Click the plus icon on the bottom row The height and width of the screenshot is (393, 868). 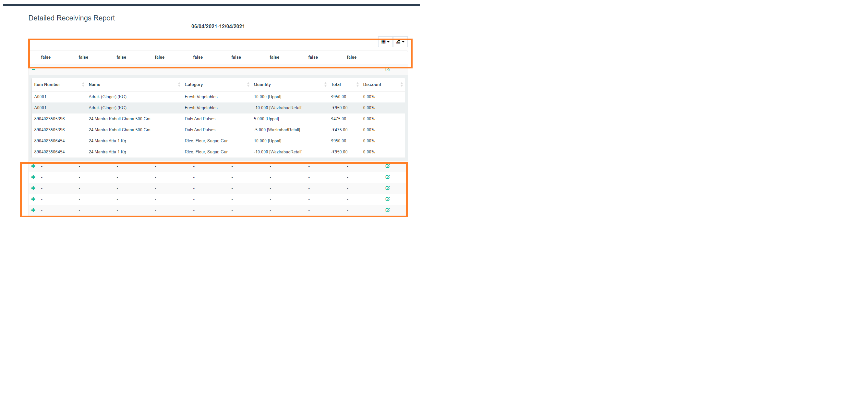click(x=33, y=210)
